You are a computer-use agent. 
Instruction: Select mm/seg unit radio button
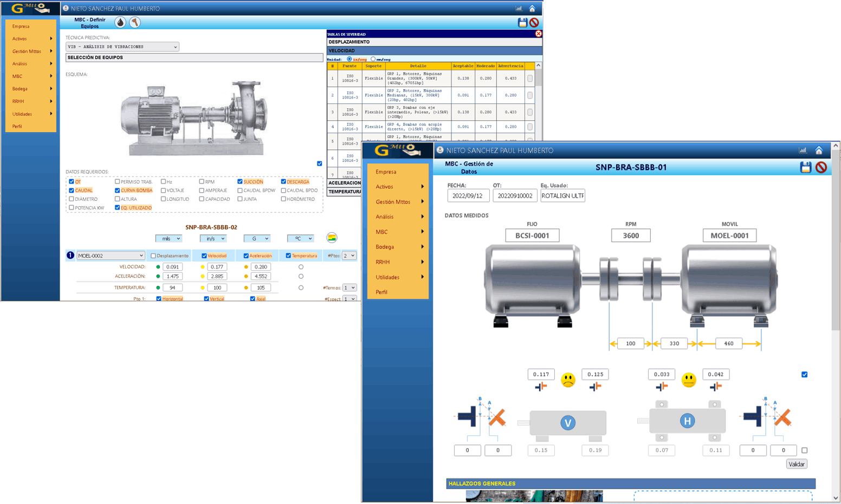coord(373,59)
